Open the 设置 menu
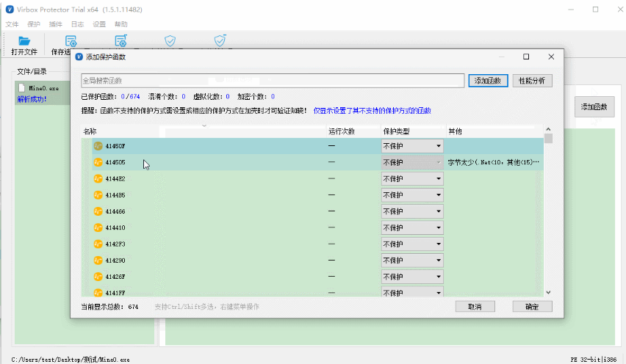The image size is (626, 364). [x=99, y=24]
